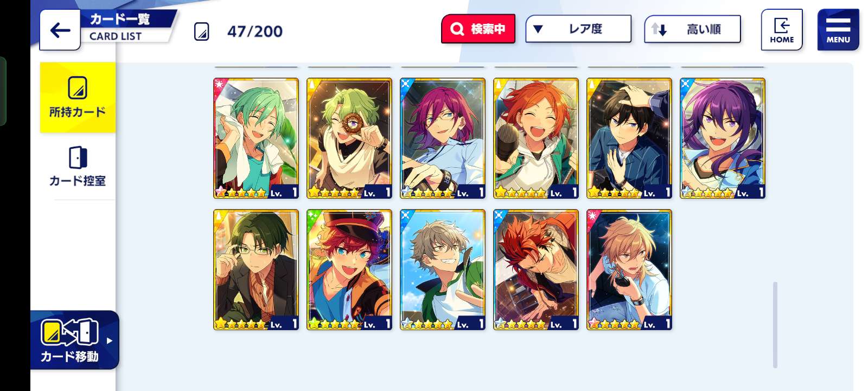Select the blond character with phone card
This screenshot has height=391, width=868.
pyautogui.click(x=629, y=270)
